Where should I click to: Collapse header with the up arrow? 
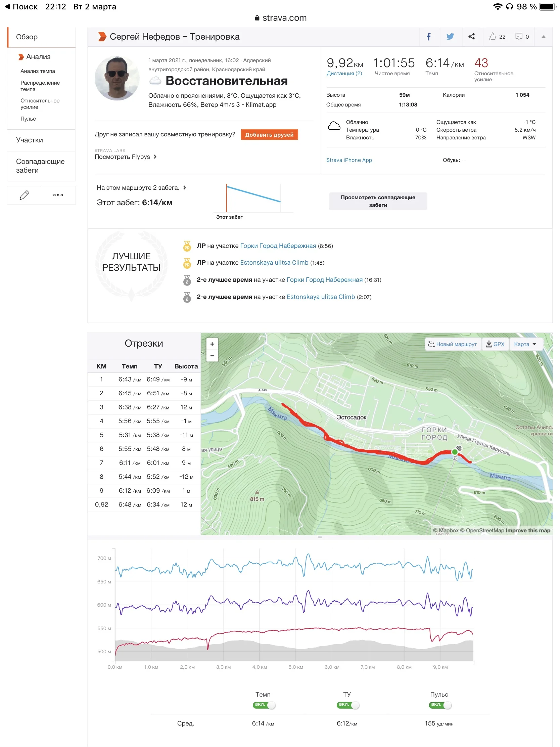tap(544, 37)
